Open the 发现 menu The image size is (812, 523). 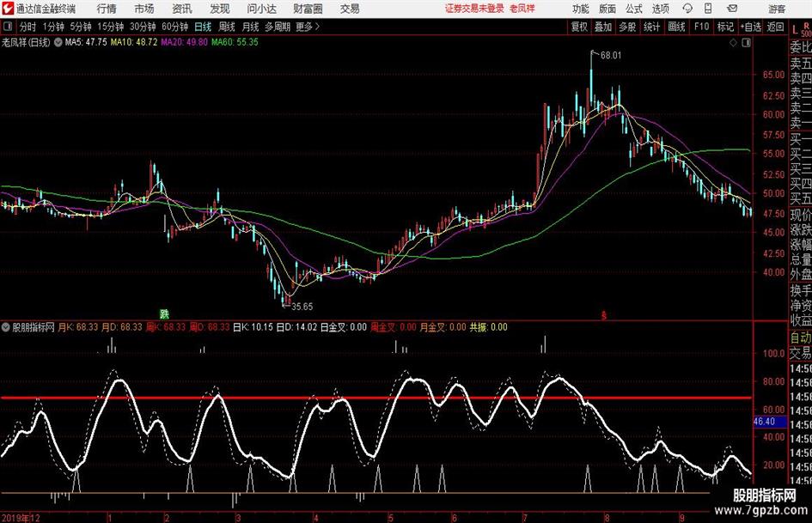tap(220, 9)
